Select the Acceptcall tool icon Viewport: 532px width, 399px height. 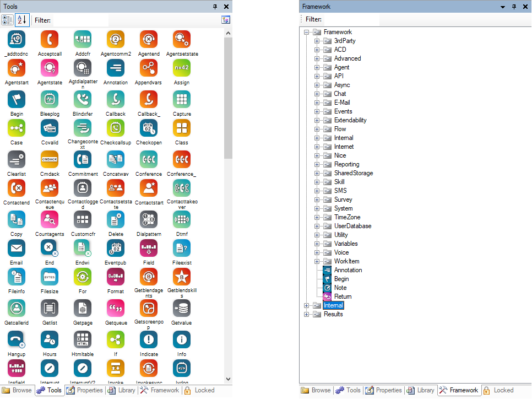(x=50, y=40)
